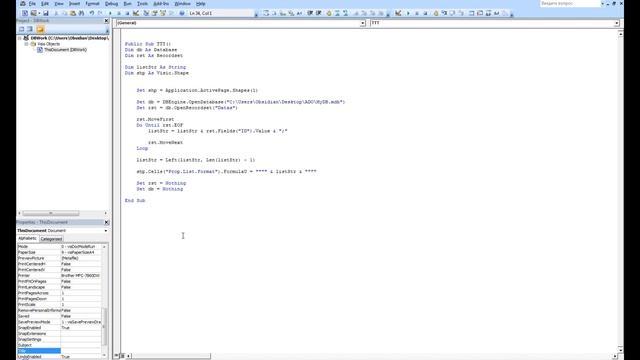The height and width of the screenshot is (360, 640).
Task: Click the Outdent icon
Action: click(319, 13)
